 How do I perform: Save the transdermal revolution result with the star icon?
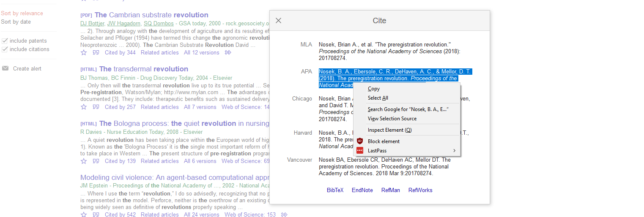point(84,107)
